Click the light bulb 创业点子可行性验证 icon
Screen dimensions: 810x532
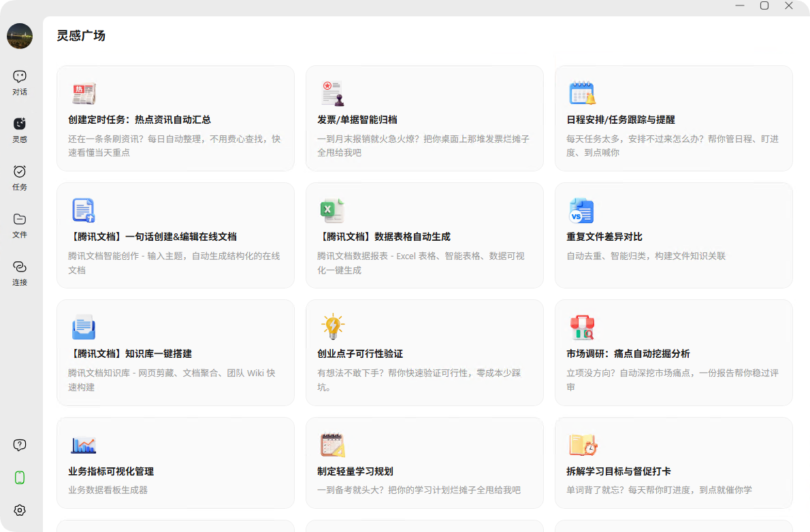tap(333, 327)
